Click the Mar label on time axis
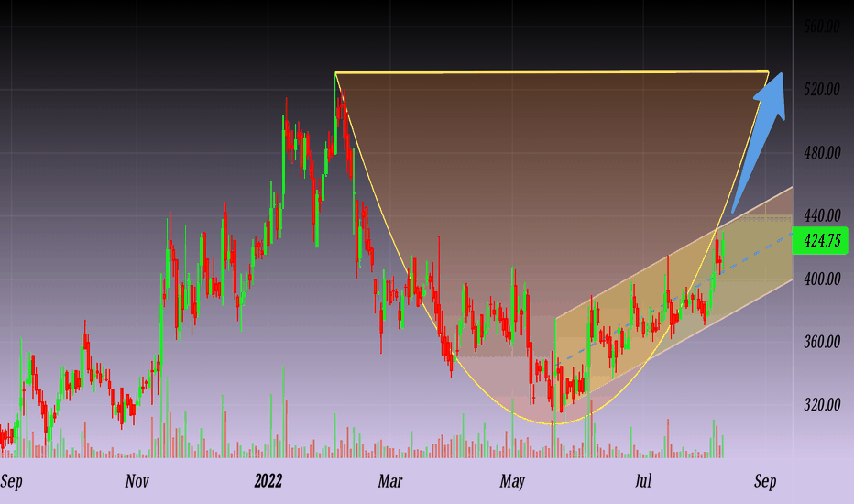Screen dimensions: 854x504 tap(390, 480)
